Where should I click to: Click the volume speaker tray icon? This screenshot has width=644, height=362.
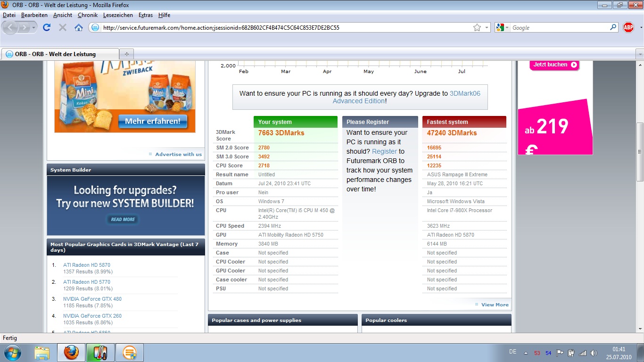(594, 353)
